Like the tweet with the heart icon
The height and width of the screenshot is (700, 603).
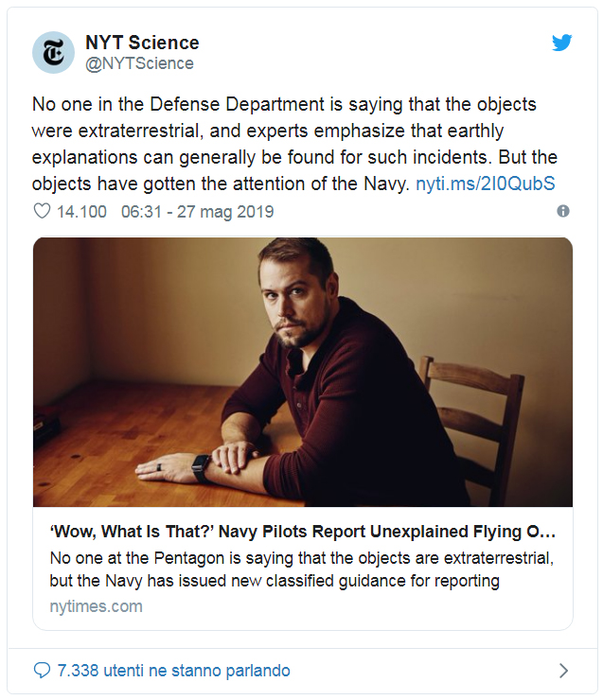(x=42, y=211)
